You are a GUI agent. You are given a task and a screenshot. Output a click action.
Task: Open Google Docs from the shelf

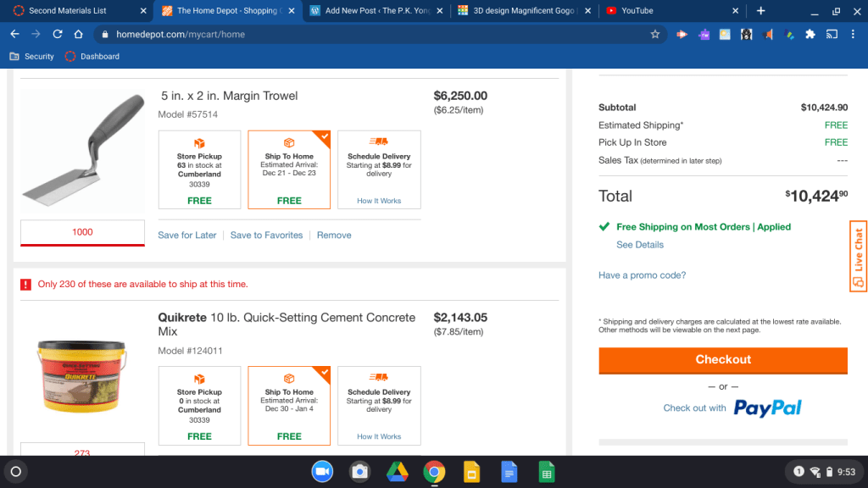click(509, 472)
